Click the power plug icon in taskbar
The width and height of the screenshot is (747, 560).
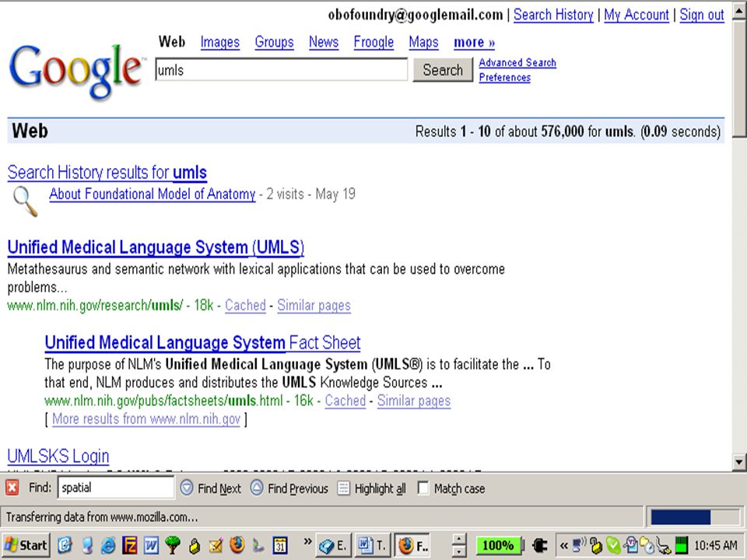(540, 545)
